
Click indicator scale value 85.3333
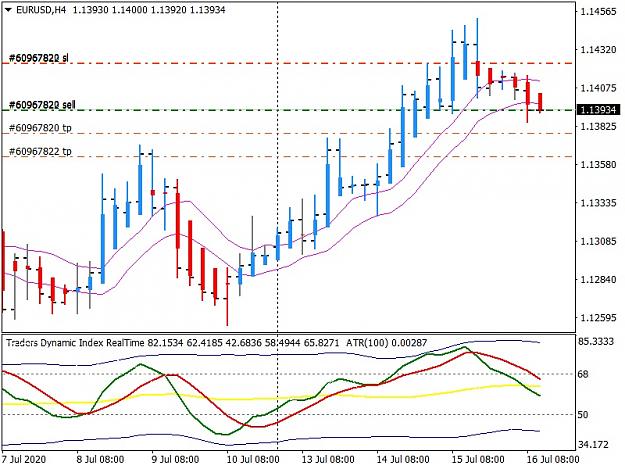[596, 341]
